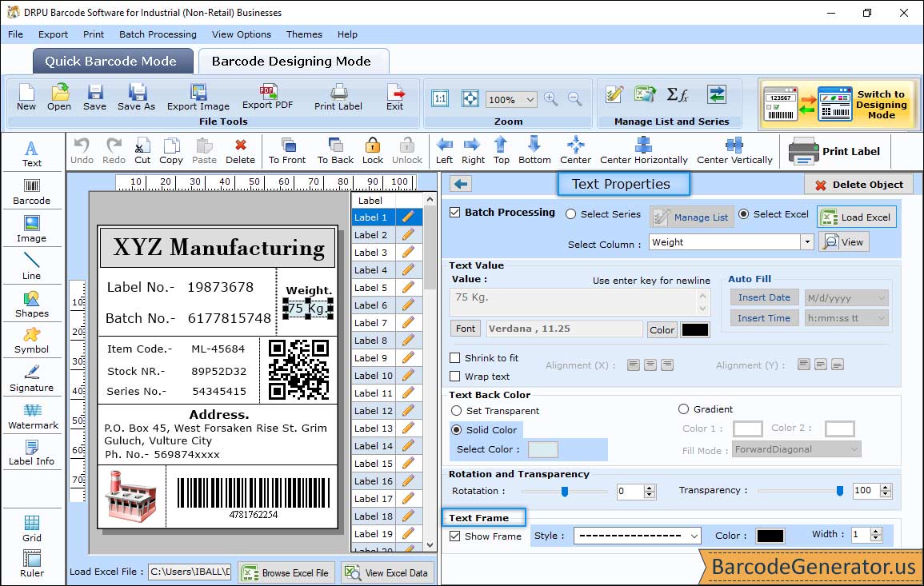This screenshot has height=586, width=924.
Task: Increase the Transparency spinner value
Action: click(885, 487)
